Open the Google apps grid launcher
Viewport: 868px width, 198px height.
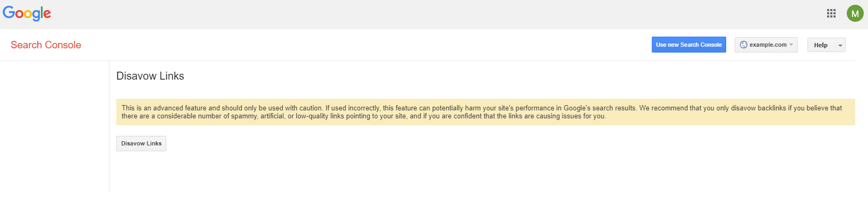[x=831, y=13]
